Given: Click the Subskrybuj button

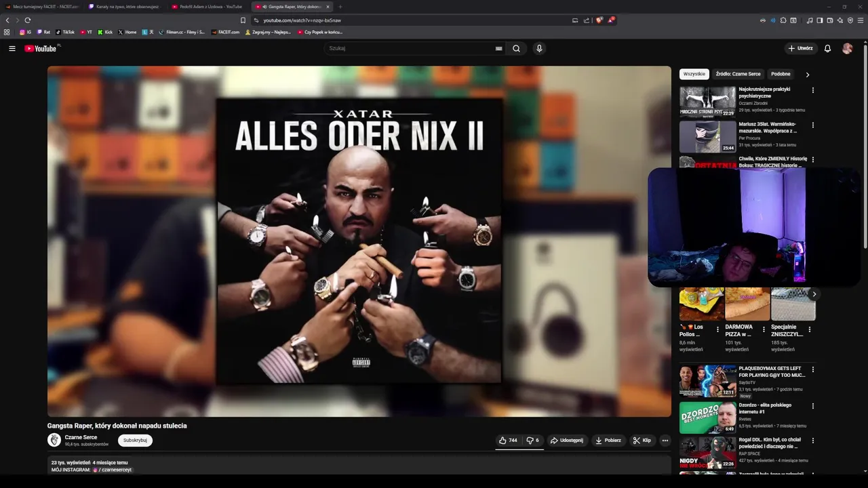Looking at the screenshot, I should coord(135,441).
